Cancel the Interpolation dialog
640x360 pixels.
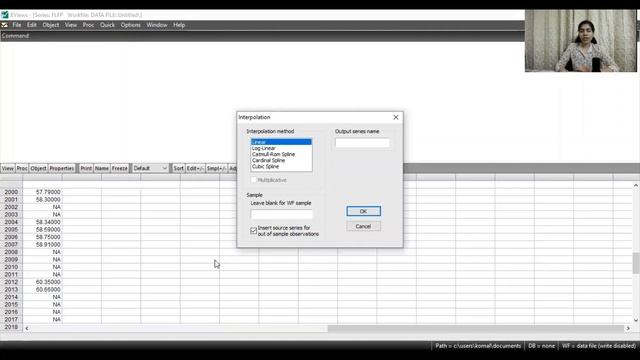[x=363, y=226]
